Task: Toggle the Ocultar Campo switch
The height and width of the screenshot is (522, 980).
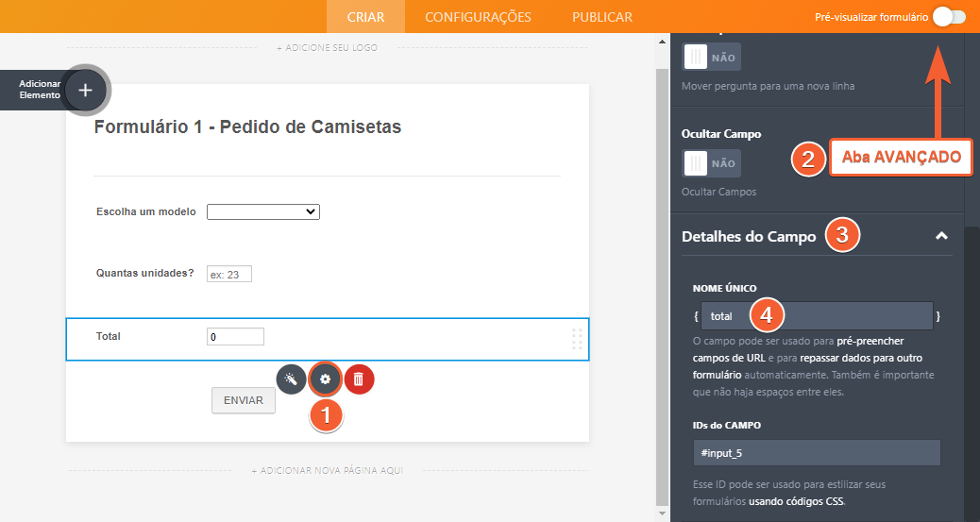Action: coord(711,163)
